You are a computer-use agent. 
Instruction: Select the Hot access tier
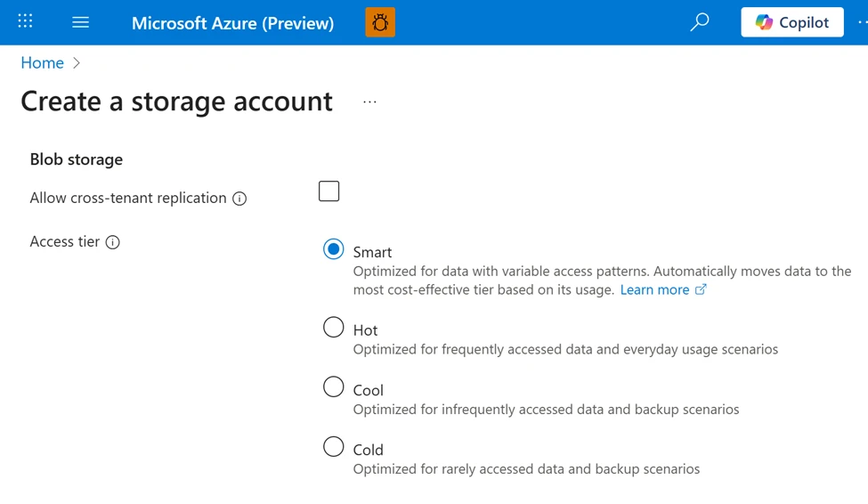tap(334, 328)
